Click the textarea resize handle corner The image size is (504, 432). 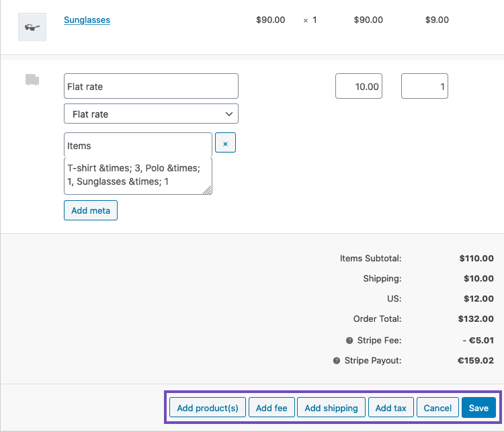(x=208, y=191)
